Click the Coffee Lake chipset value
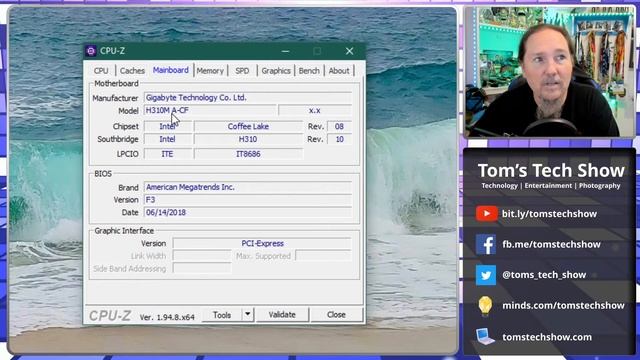This screenshot has height=360, width=640. coord(248,127)
